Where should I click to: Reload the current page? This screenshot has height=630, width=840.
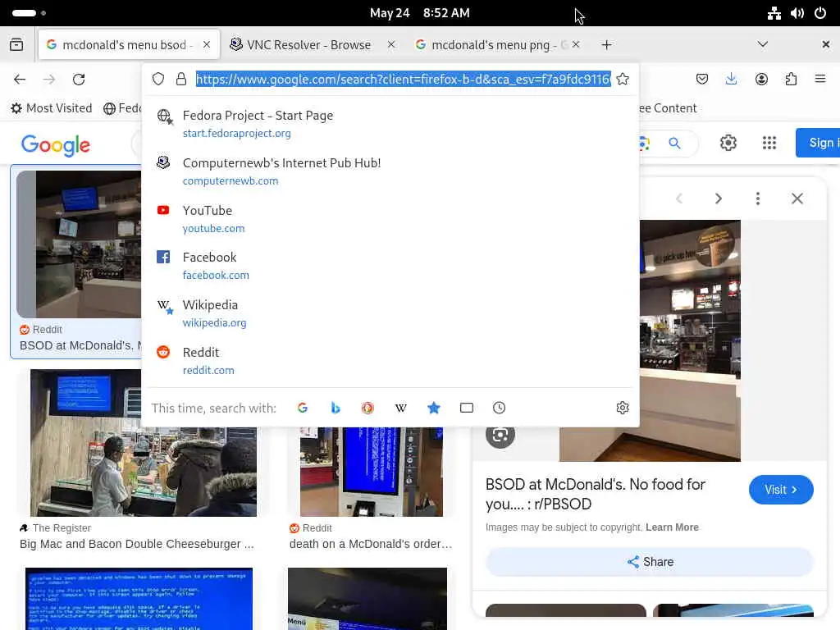79,80
